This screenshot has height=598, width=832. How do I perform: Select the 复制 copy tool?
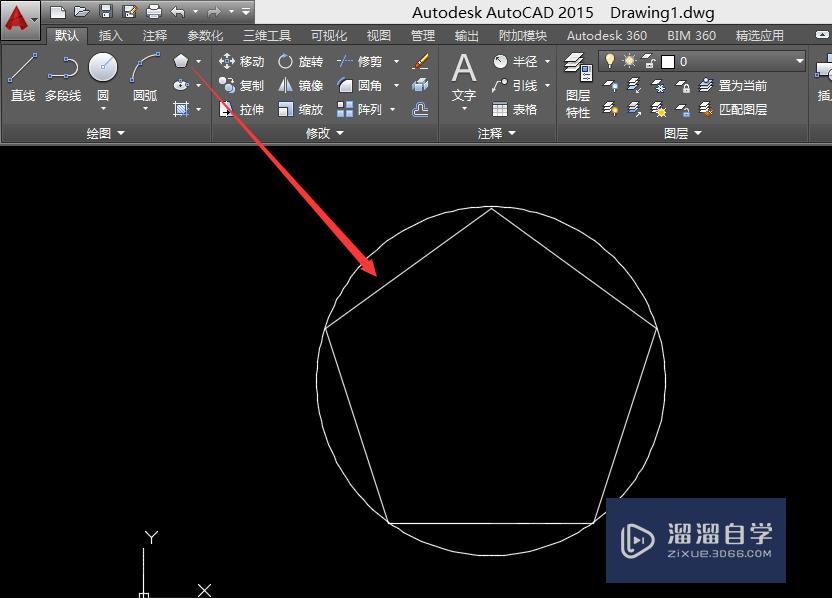[x=241, y=85]
